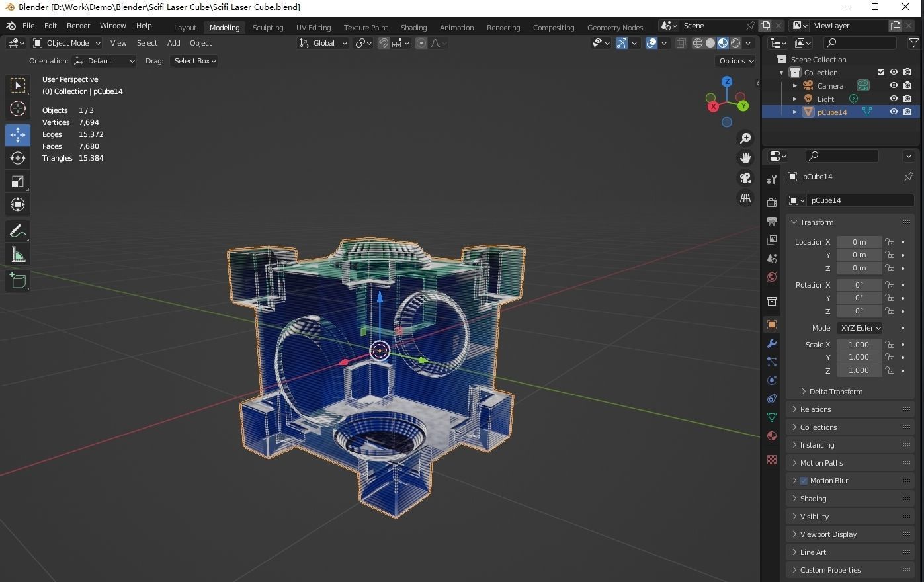
Task: Expand the pCube14 tree item in outliner
Action: pyautogui.click(x=795, y=112)
